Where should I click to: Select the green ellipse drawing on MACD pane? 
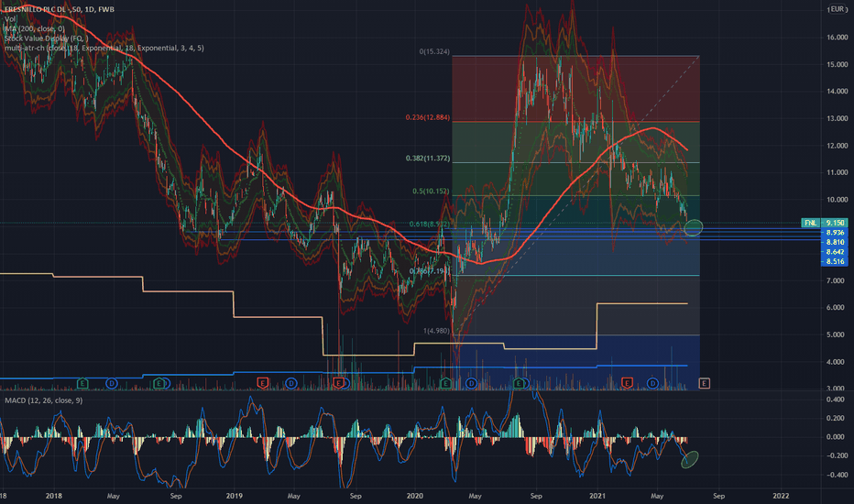[x=689, y=459]
